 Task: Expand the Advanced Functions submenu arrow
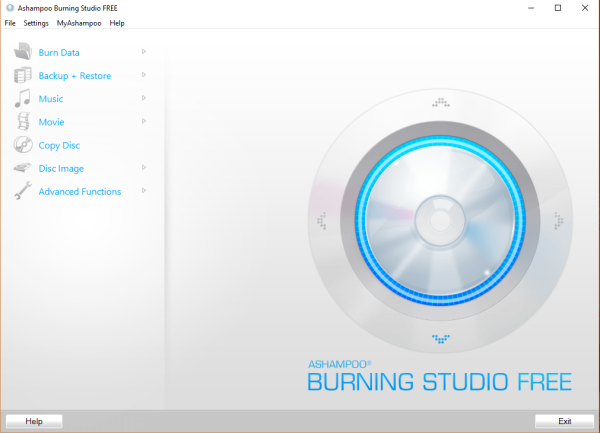point(144,190)
